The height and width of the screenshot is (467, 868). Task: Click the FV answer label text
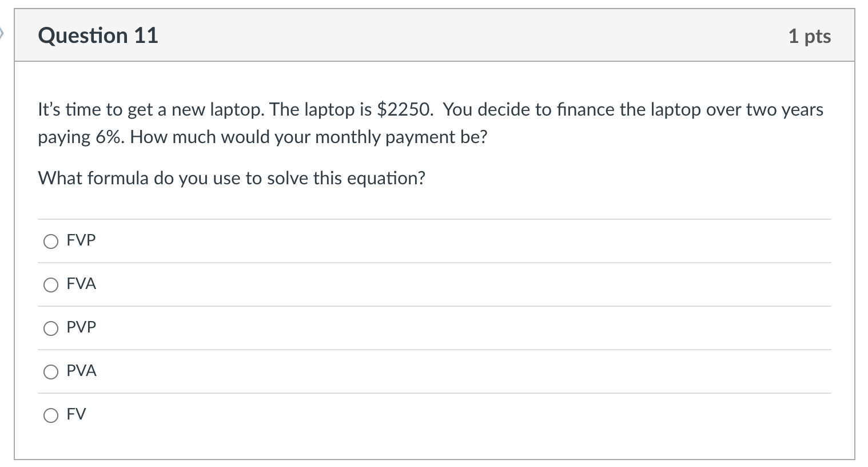pyautogui.click(x=75, y=414)
